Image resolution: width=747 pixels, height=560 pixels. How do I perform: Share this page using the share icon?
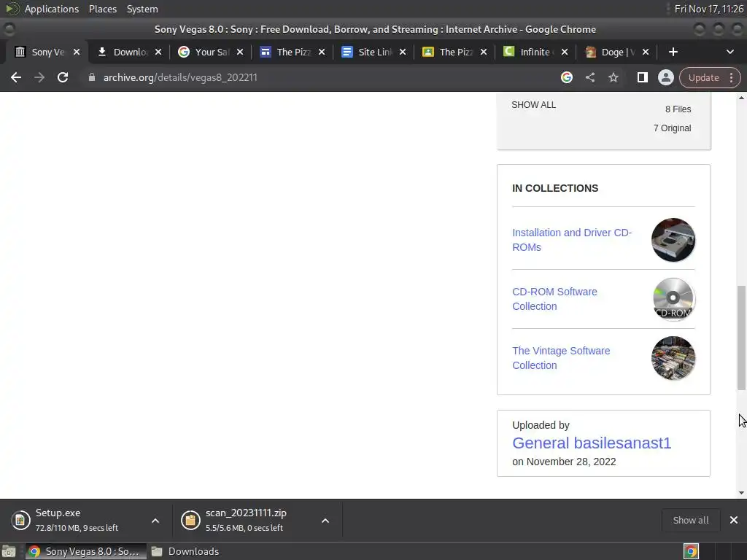coord(589,77)
